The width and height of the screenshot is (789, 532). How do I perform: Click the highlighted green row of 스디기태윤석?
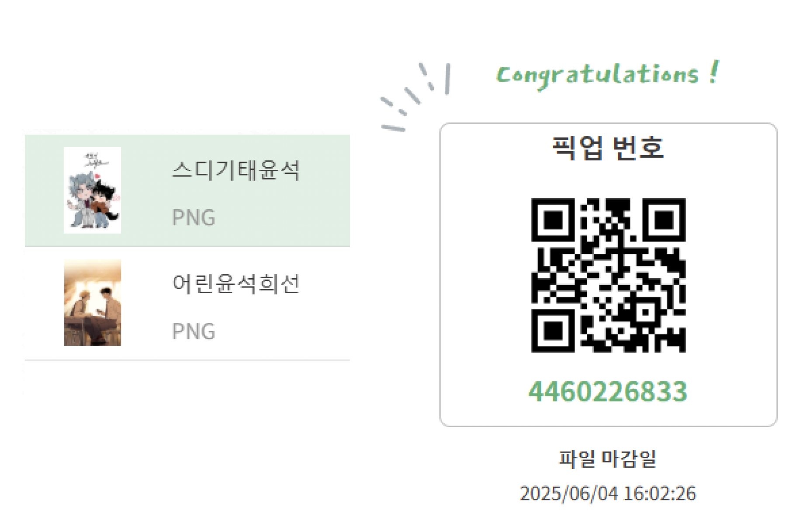coord(187,190)
